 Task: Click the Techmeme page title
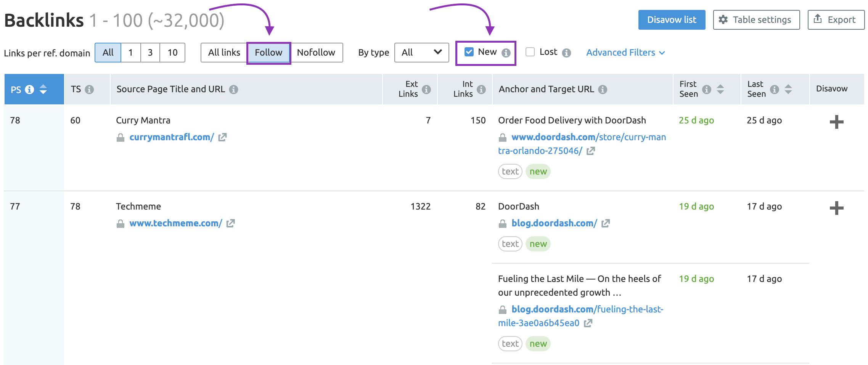[138, 207]
